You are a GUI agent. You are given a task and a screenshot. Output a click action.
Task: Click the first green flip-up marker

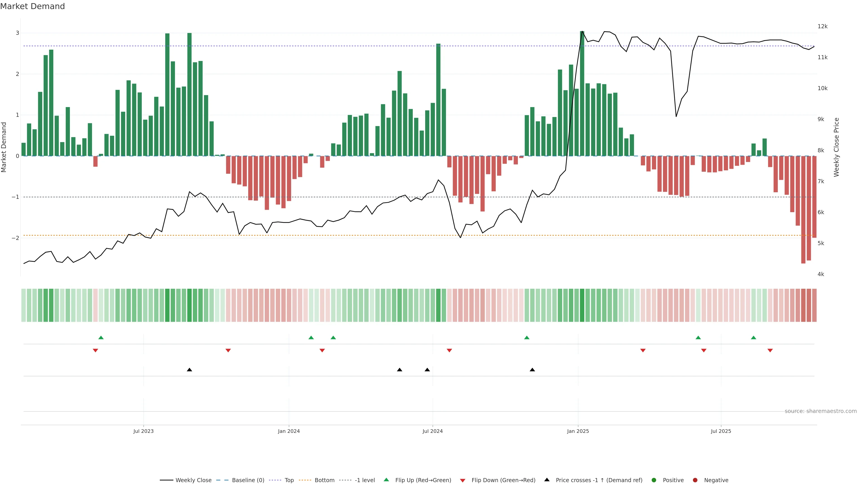101,338
